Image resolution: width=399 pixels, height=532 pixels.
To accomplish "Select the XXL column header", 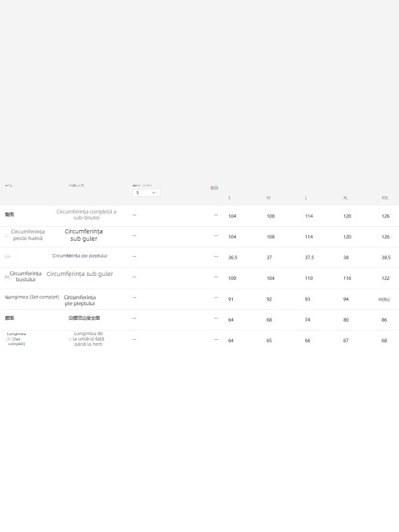I will [x=385, y=198].
